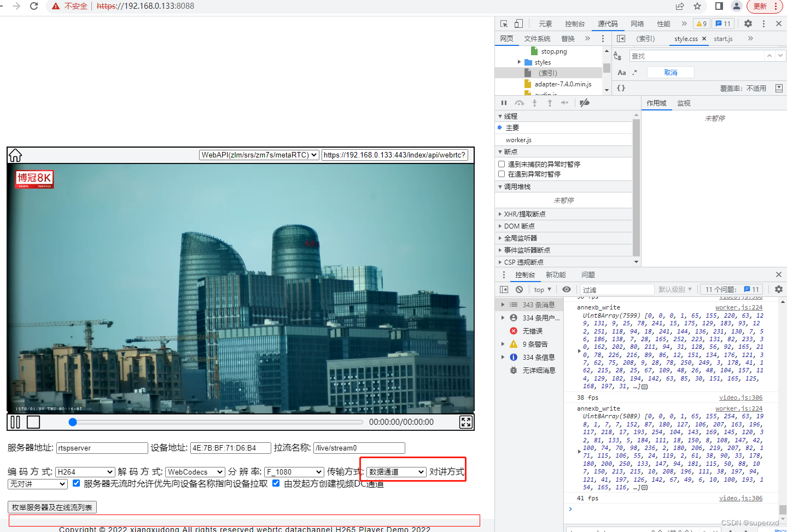Click the yellow warnings count badge

point(702,24)
